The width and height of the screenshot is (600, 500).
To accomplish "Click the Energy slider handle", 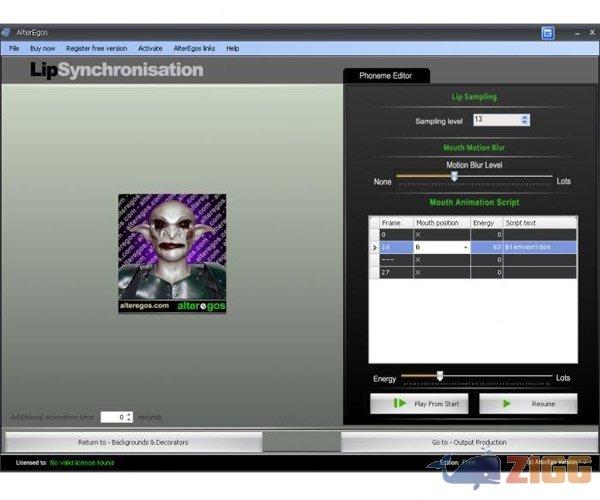I will (440, 376).
